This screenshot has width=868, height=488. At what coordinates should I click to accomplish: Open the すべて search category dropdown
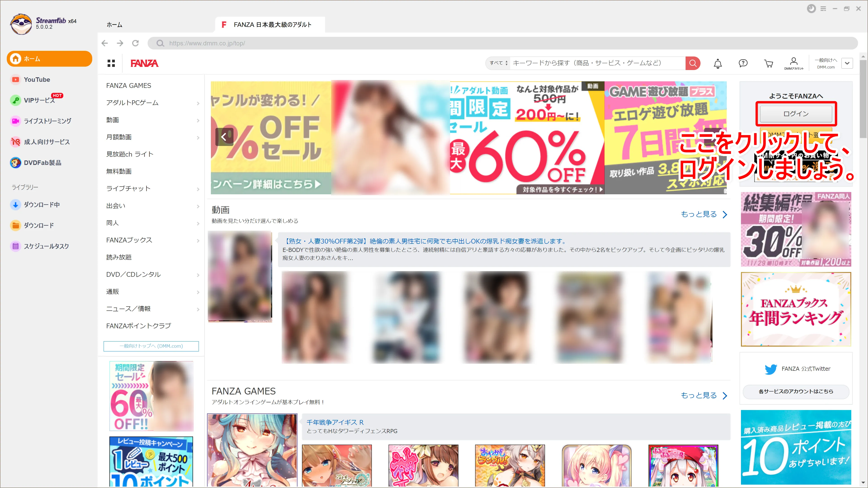pos(498,63)
